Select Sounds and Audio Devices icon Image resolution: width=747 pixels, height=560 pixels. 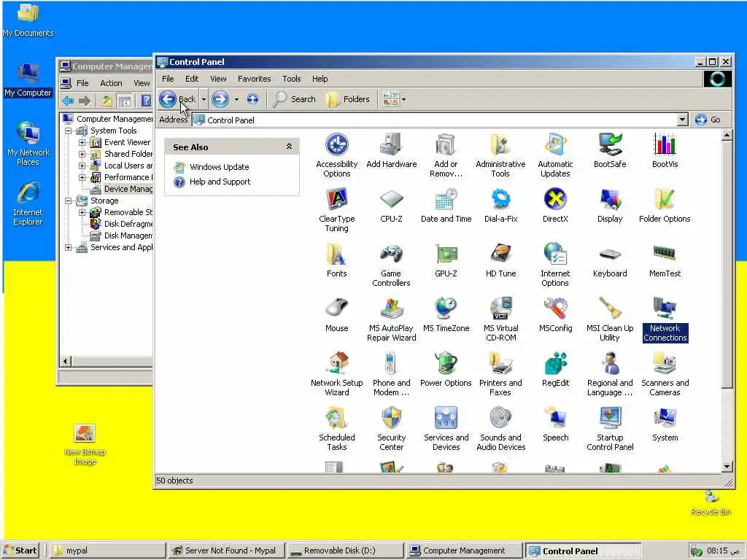click(x=500, y=429)
